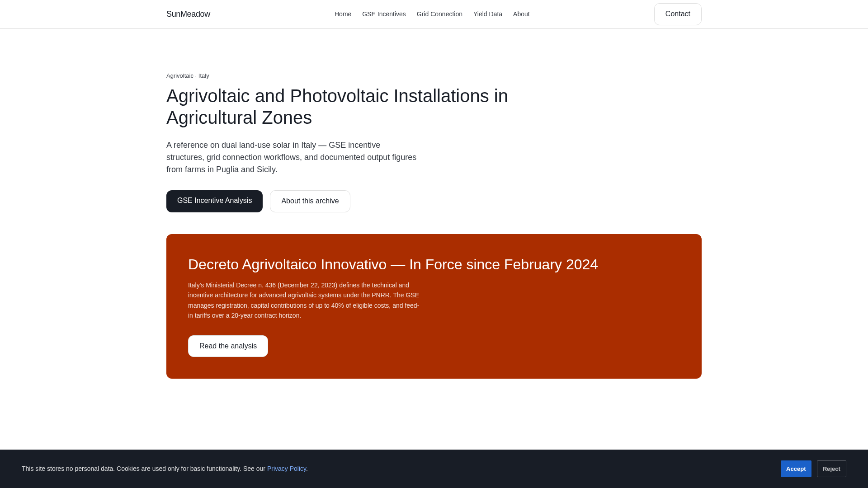
Task: Click About this archive button
Action: click(x=310, y=201)
